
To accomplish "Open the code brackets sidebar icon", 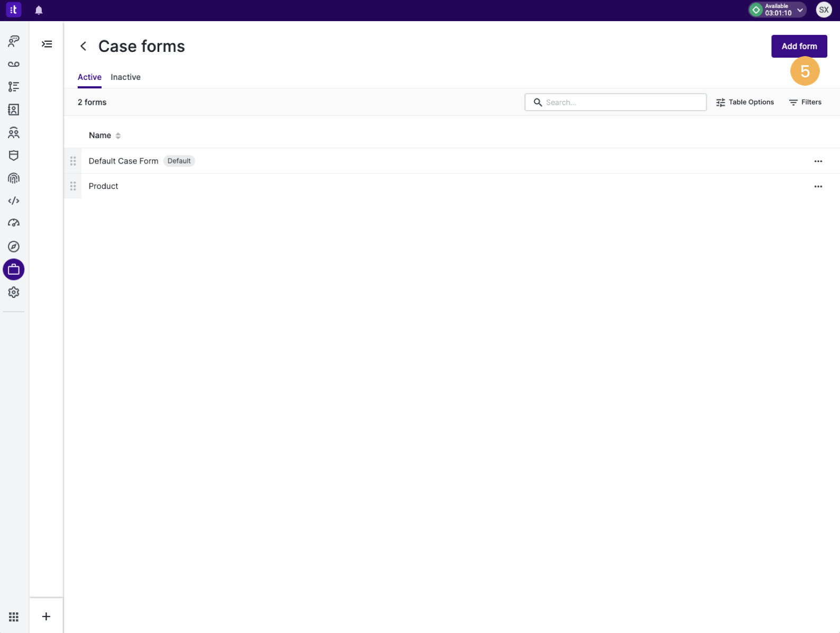I will pyautogui.click(x=14, y=201).
